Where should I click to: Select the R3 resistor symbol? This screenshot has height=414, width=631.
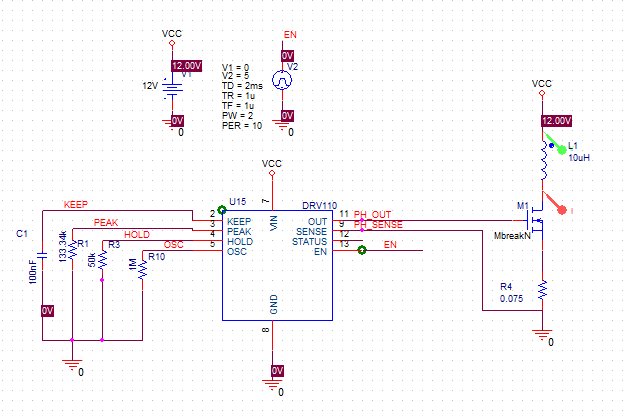pos(103,260)
